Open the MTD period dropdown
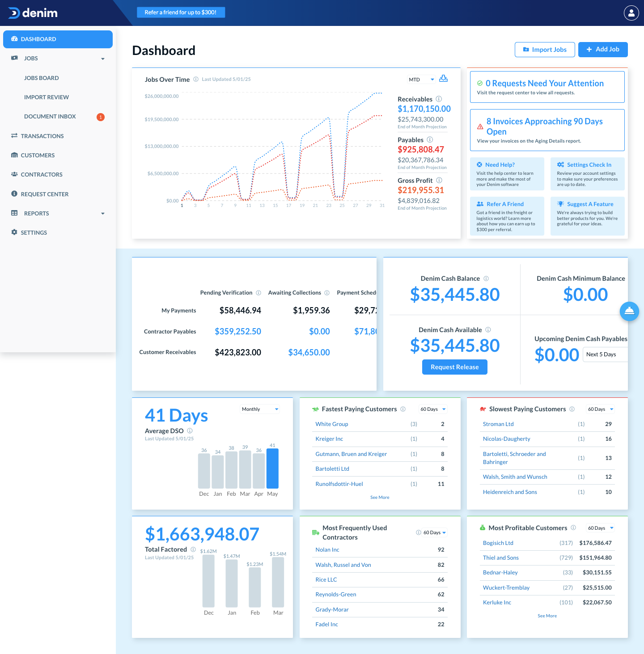The width and height of the screenshot is (644, 654). pos(421,80)
